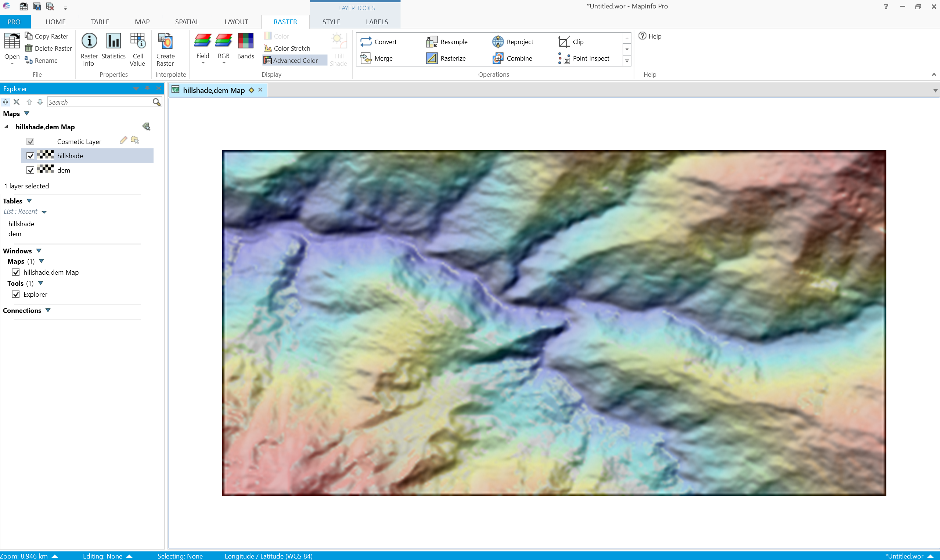Image resolution: width=940 pixels, height=560 pixels.
Task: Open the Reproject tool
Action: pos(512,41)
